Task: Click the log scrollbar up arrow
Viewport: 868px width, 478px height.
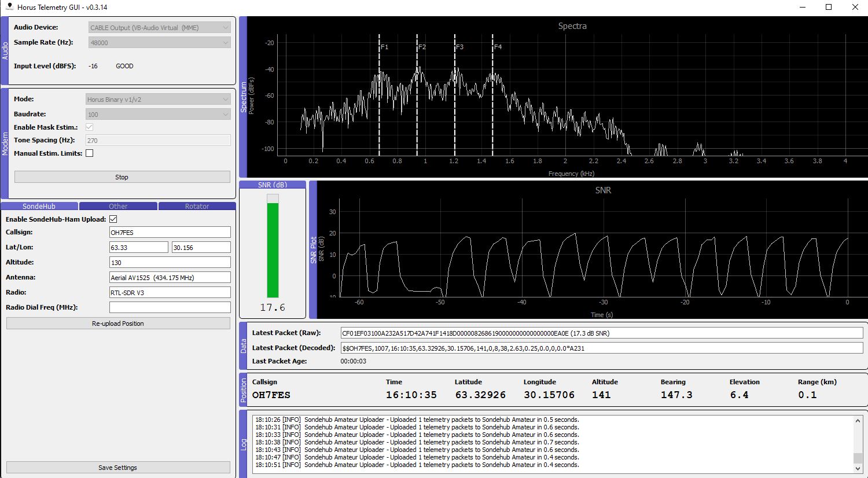Action: pos(858,421)
